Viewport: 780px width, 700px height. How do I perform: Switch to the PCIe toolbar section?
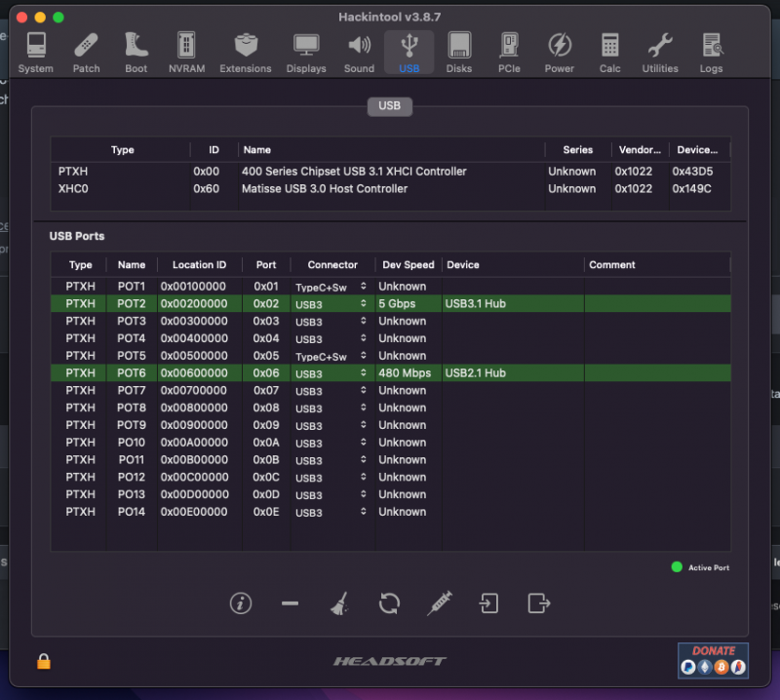509,52
